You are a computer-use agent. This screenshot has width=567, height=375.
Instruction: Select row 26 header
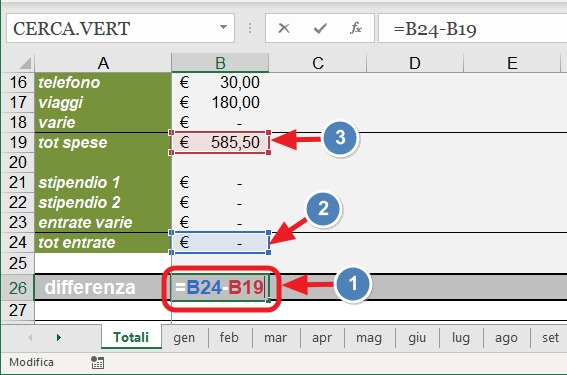point(18,288)
